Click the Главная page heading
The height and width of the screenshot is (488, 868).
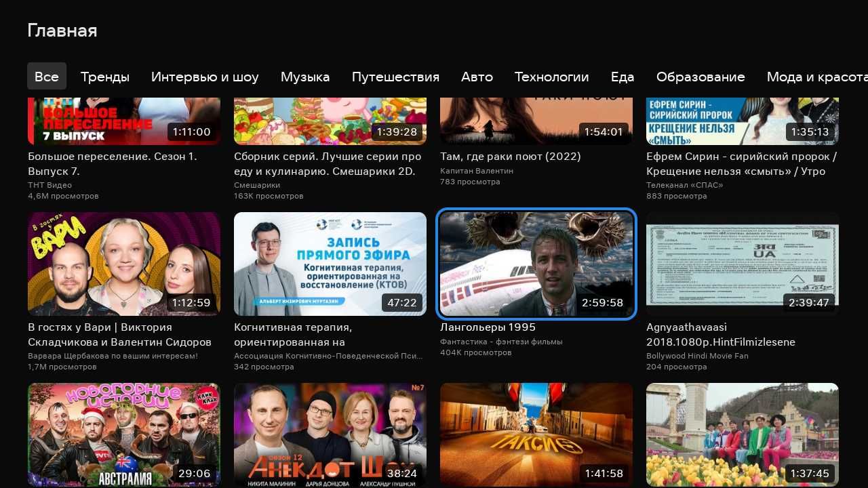(x=62, y=30)
